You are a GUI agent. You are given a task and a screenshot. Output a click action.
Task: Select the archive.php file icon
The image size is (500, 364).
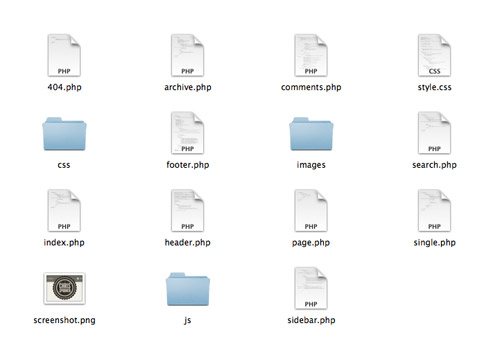187,55
